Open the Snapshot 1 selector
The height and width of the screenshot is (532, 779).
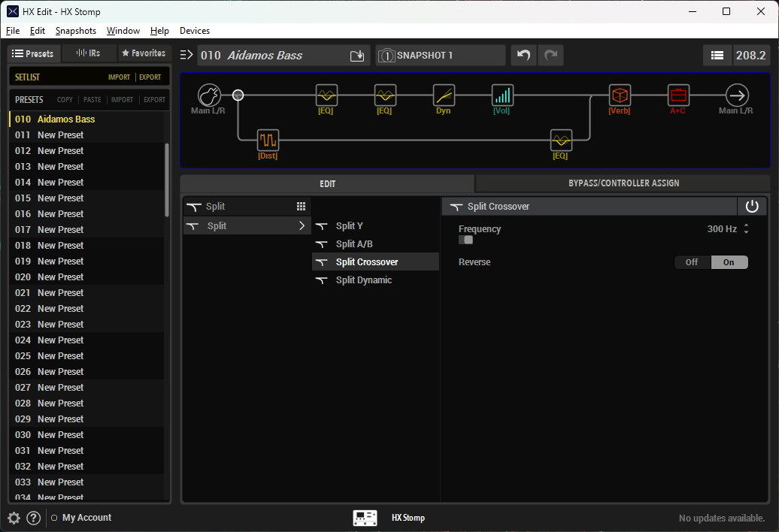[440, 55]
